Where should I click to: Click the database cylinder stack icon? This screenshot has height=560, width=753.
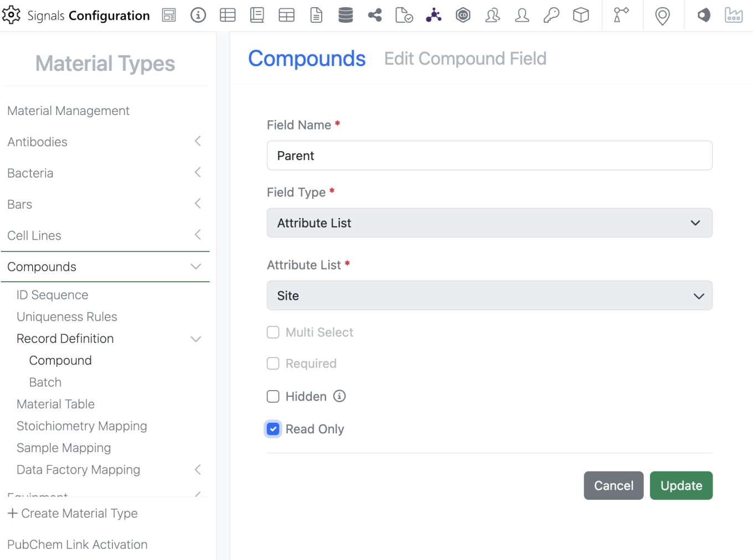coord(345,15)
